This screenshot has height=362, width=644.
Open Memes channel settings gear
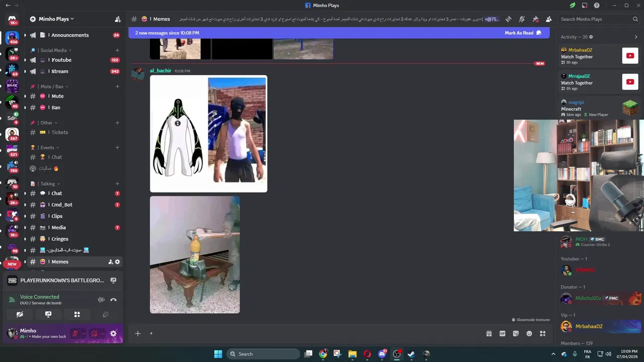coord(118,261)
